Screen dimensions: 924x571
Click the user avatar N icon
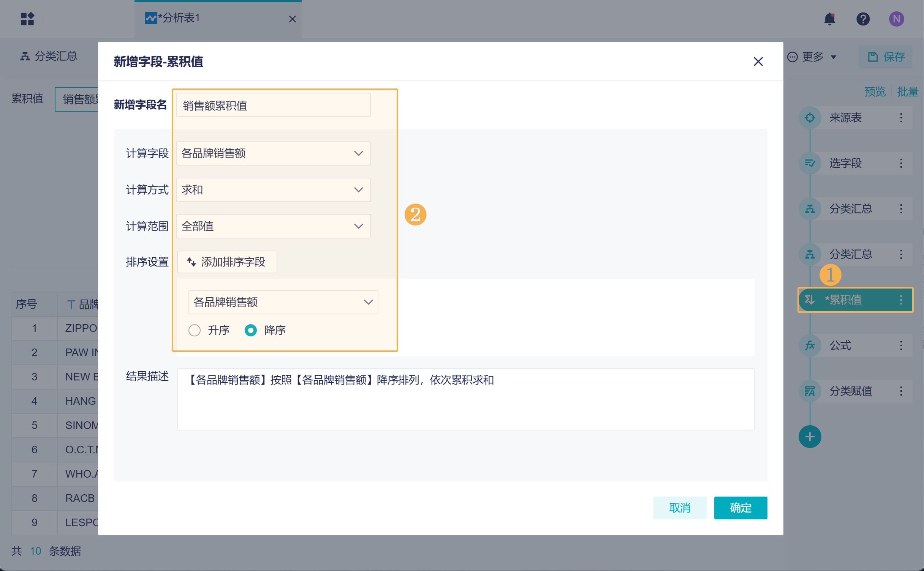pos(896,19)
